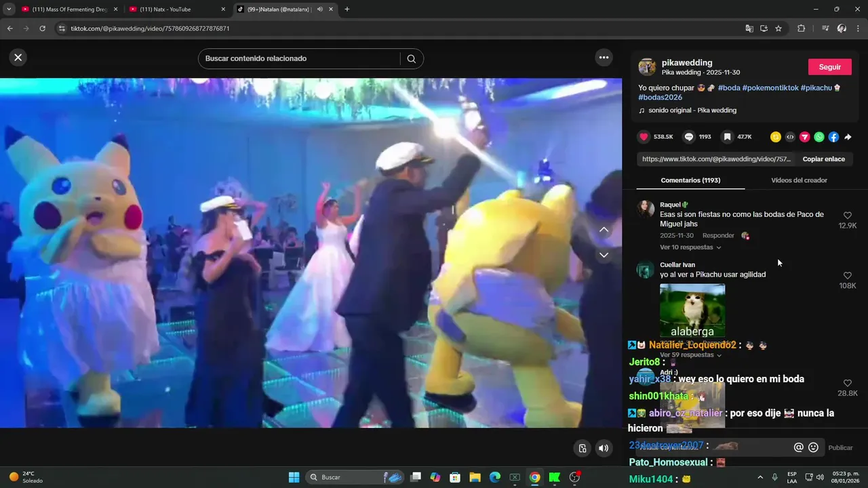Like the video with the heart icon

[644, 137]
